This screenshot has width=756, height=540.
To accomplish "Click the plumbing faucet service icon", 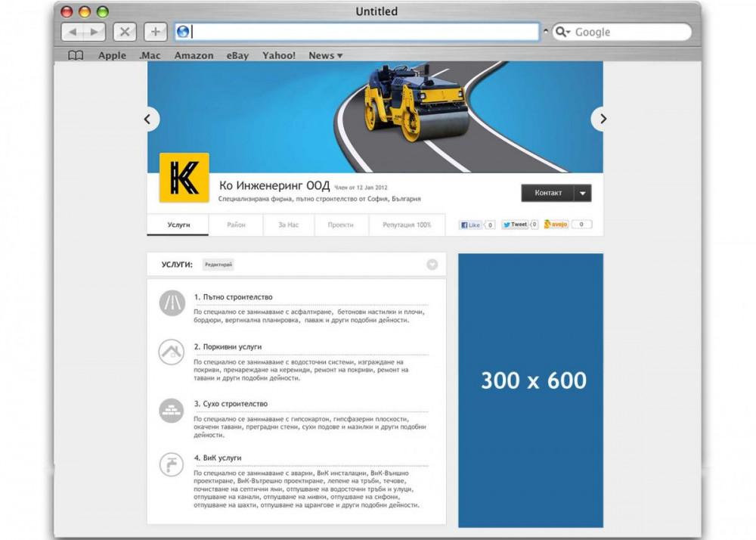I will point(172,464).
